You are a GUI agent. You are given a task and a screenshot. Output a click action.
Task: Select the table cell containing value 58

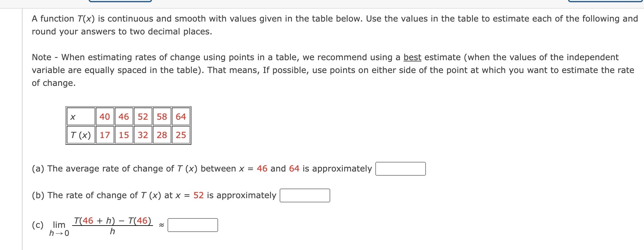pyautogui.click(x=161, y=117)
